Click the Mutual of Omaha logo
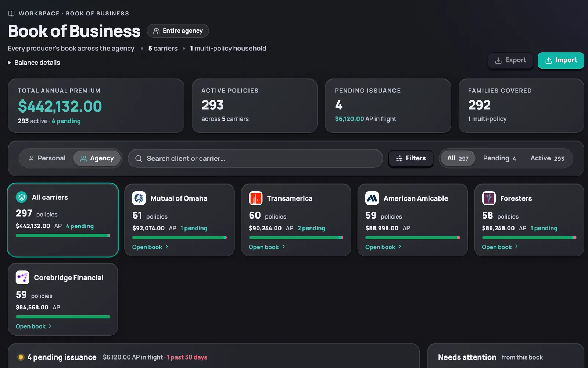Image resolution: width=588 pixels, height=368 pixels. coord(139,198)
